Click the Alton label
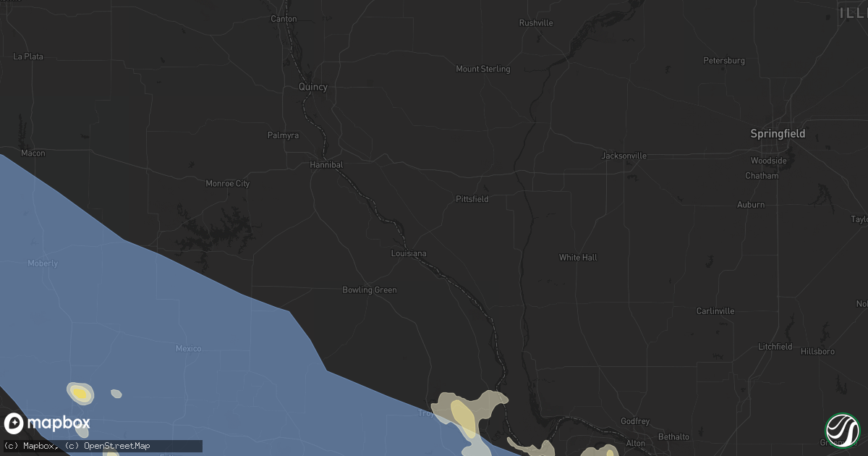The image size is (868, 456). pos(635,443)
